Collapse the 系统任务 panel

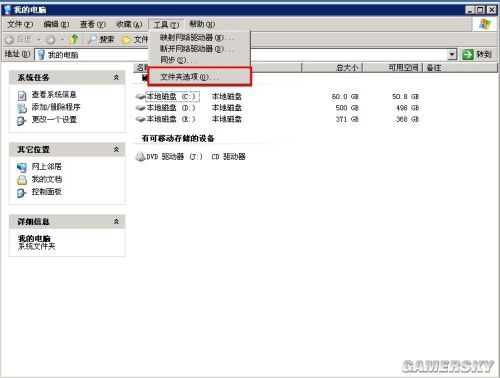(116, 77)
